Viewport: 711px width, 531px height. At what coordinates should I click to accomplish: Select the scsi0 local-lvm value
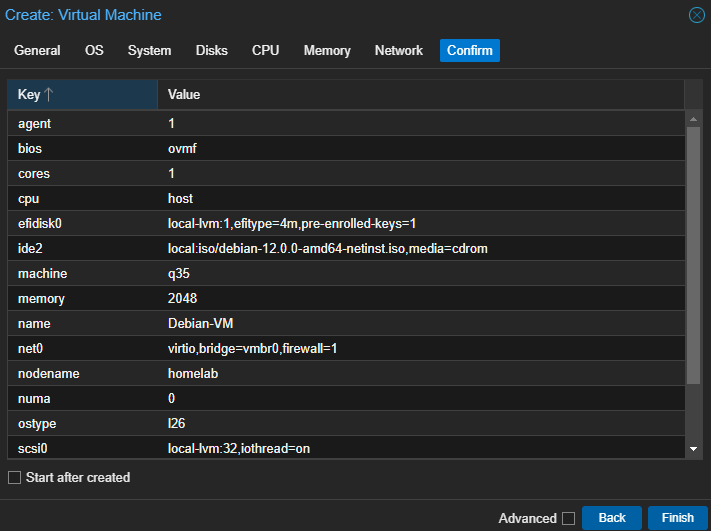421,448
